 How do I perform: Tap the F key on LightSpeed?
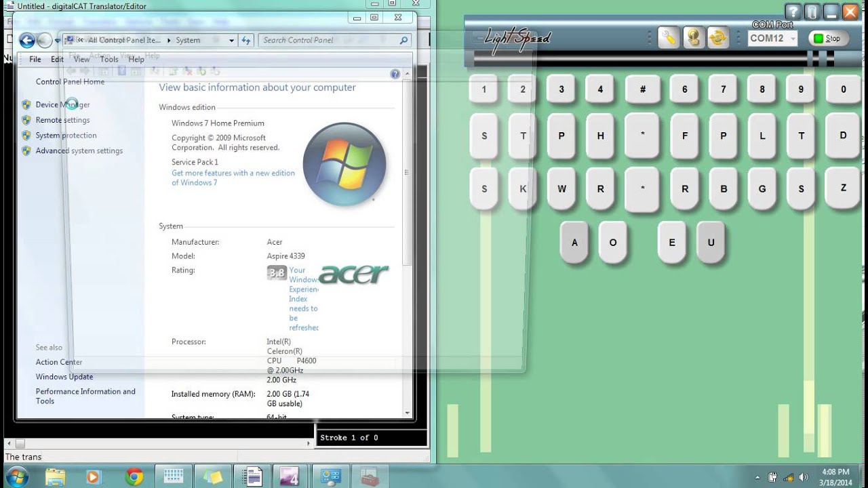[x=684, y=136]
